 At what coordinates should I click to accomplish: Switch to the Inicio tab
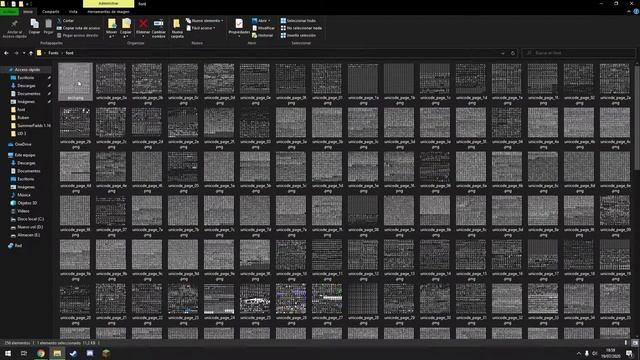coord(28,12)
